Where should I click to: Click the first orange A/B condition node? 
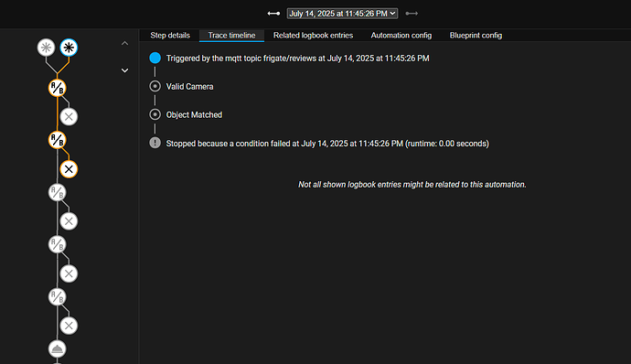pyautogui.click(x=57, y=88)
